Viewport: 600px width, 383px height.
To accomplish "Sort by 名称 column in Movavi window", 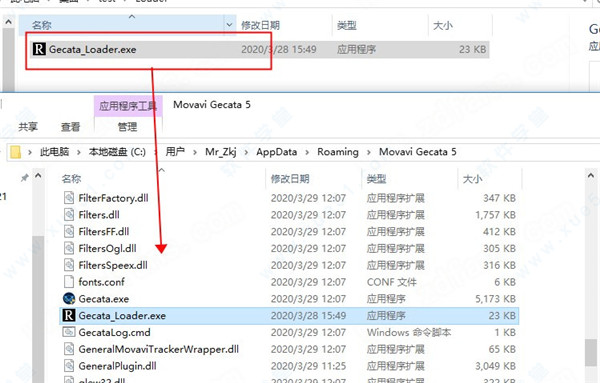I will coord(71,178).
